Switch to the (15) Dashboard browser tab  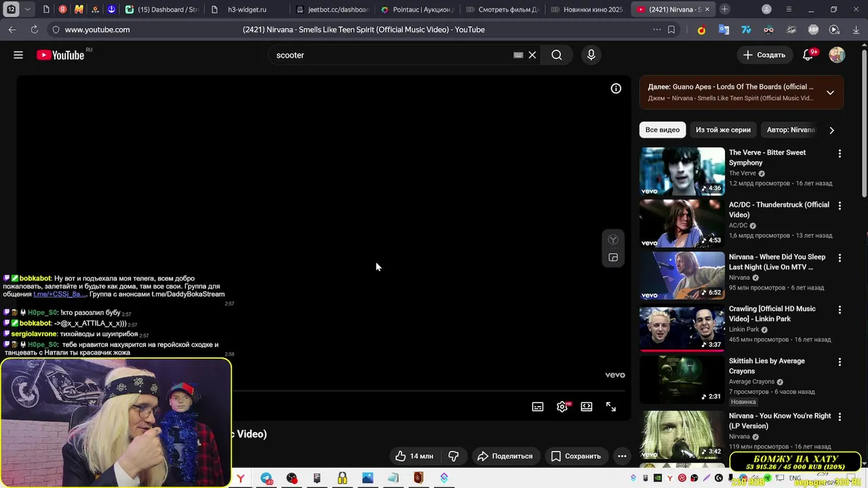[161, 9]
